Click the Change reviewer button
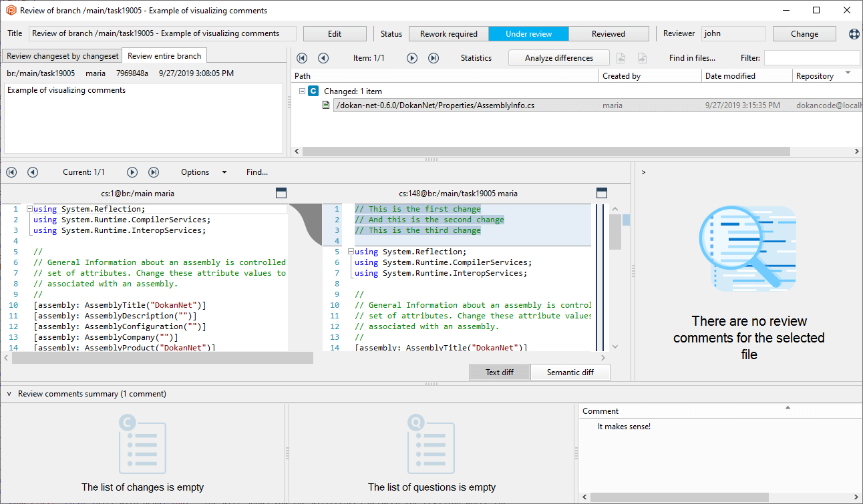This screenshot has height=504, width=863. coord(804,34)
